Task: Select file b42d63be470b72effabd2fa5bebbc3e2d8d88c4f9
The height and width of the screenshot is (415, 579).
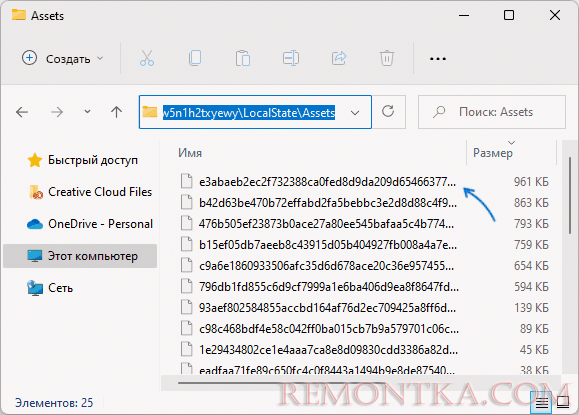Action: (x=328, y=203)
